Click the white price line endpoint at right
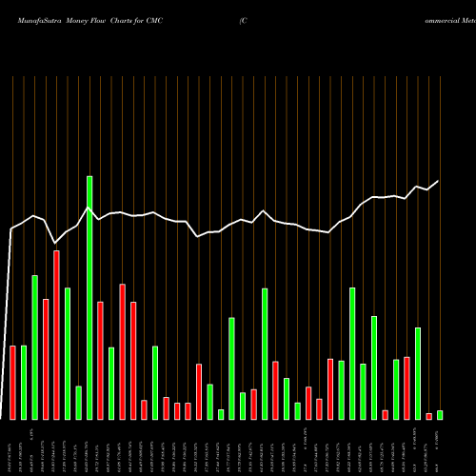Screen dimensions: 476x476 [x=438, y=181]
